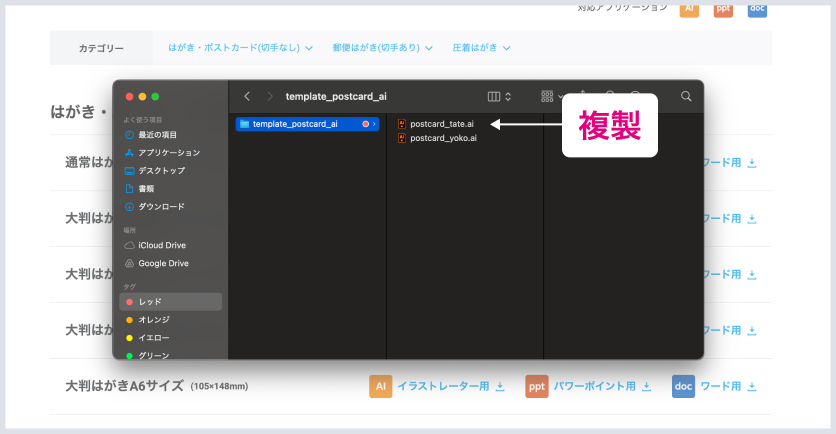Maximize the Finder window with green button
The width and height of the screenshot is (836, 434).
tap(155, 97)
